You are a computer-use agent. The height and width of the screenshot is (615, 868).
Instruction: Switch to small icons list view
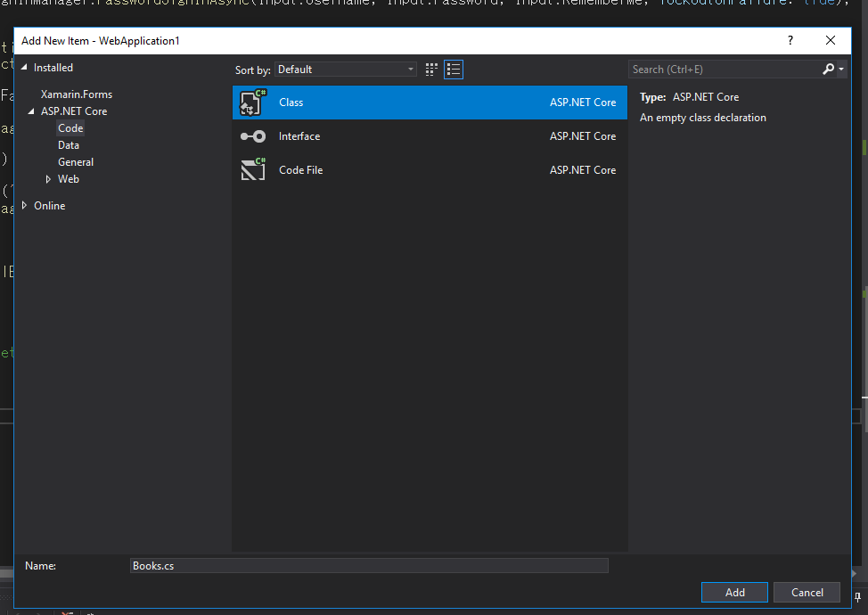point(454,70)
